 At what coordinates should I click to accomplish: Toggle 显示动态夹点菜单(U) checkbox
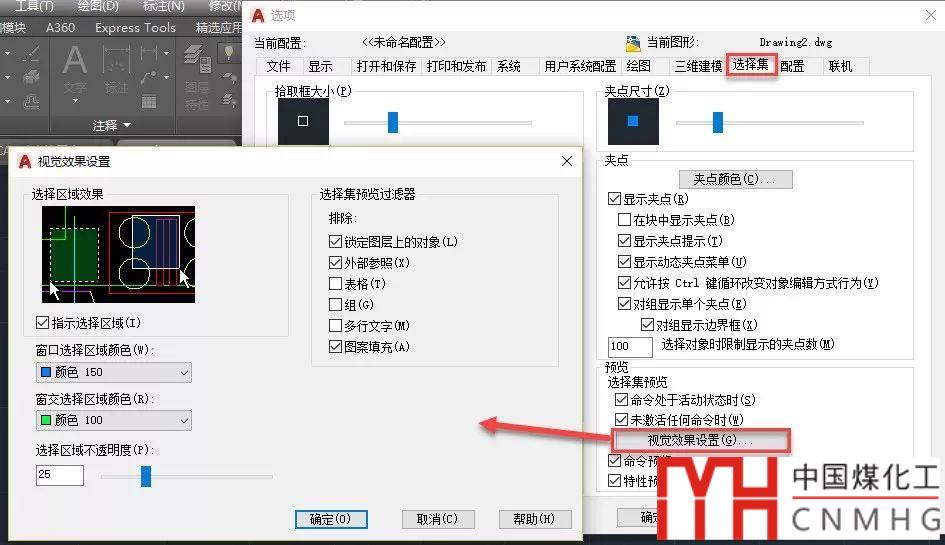pyautogui.click(x=625, y=262)
